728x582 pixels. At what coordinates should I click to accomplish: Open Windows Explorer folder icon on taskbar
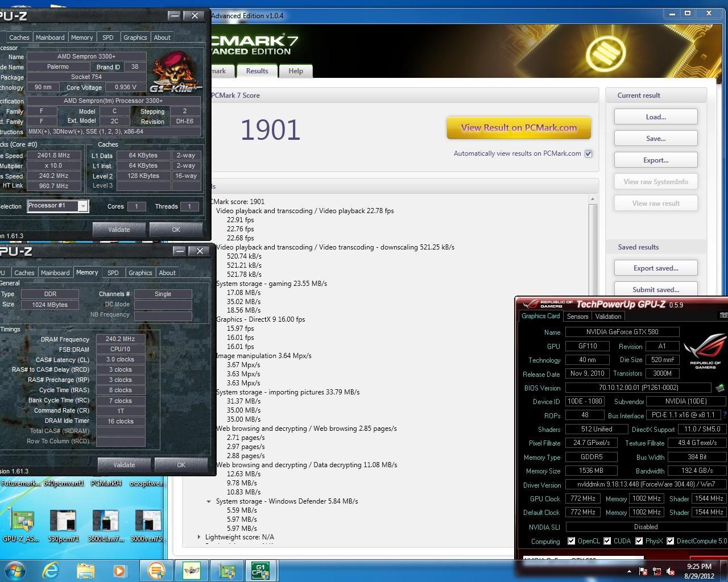(x=85, y=570)
